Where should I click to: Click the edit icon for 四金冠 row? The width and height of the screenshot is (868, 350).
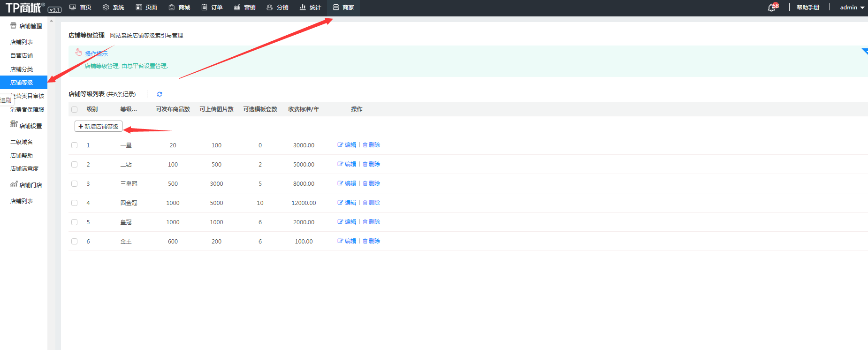340,203
